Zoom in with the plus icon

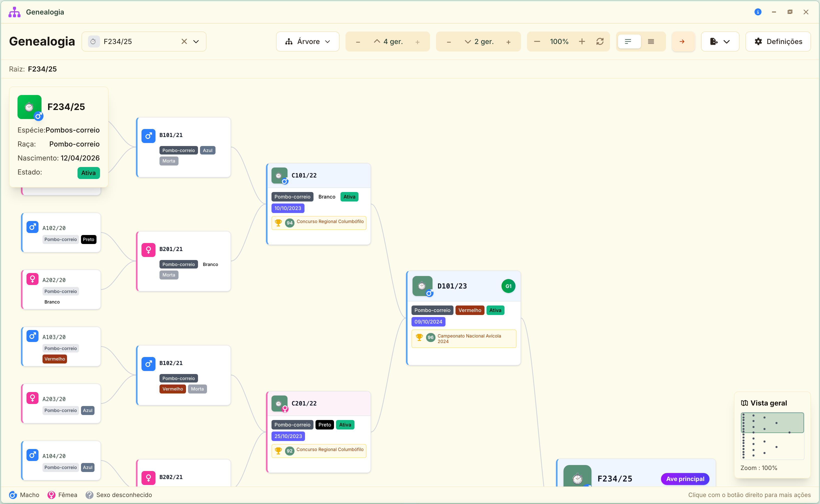click(x=582, y=41)
